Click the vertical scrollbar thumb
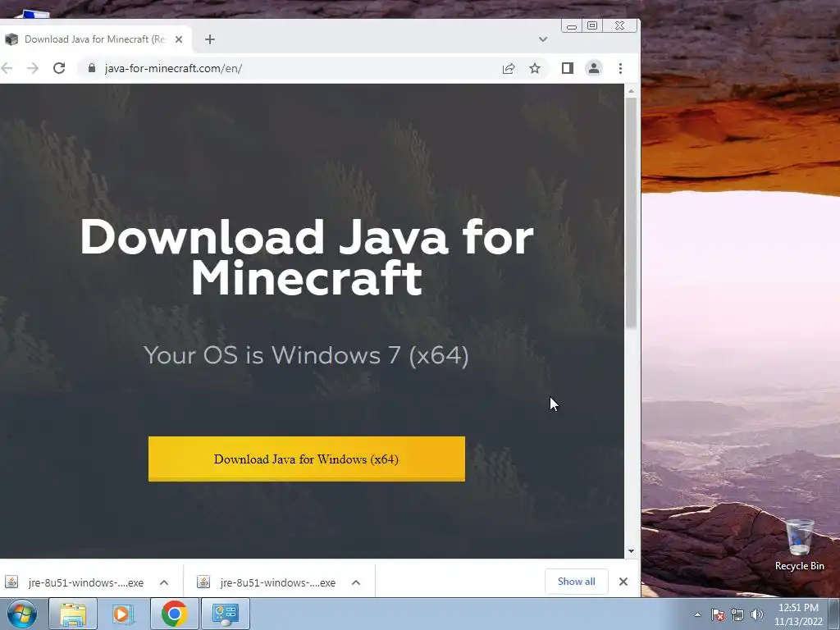This screenshot has height=630, width=840. click(631, 212)
